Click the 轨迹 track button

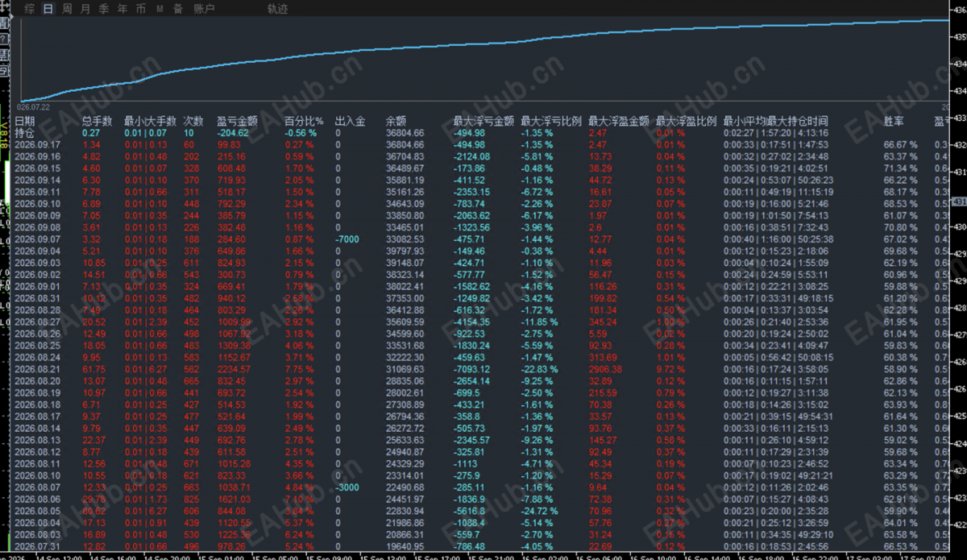coord(277,9)
